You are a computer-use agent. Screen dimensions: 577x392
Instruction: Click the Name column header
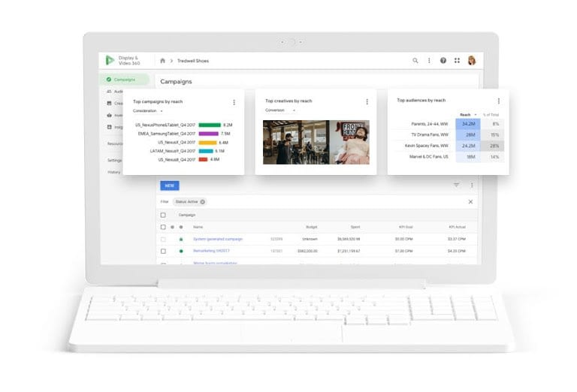click(198, 227)
